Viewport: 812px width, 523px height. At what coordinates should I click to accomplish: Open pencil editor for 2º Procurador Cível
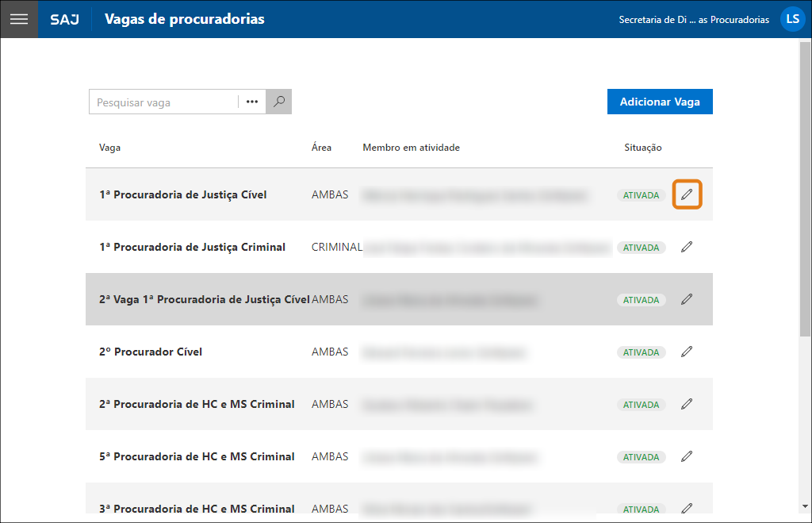687,352
